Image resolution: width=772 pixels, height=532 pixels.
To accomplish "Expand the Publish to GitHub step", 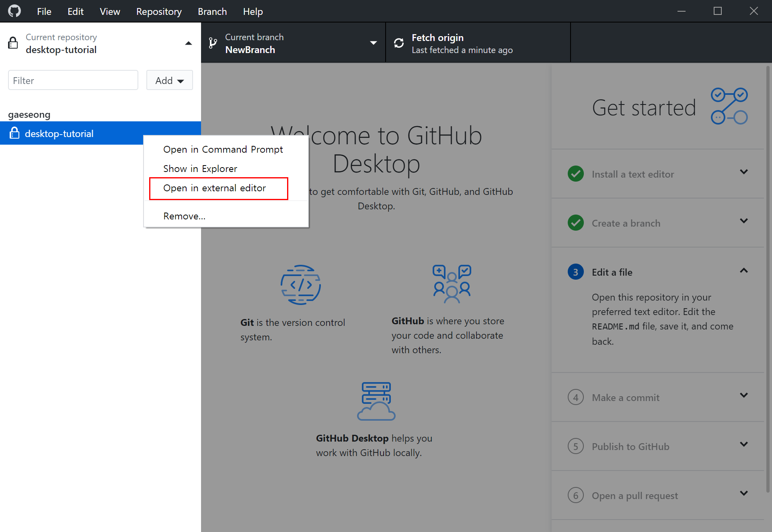I will click(x=744, y=444).
